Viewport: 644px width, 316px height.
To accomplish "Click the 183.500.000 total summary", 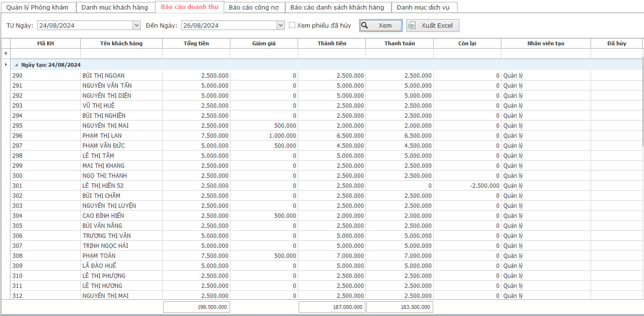I will pos(399,307).
